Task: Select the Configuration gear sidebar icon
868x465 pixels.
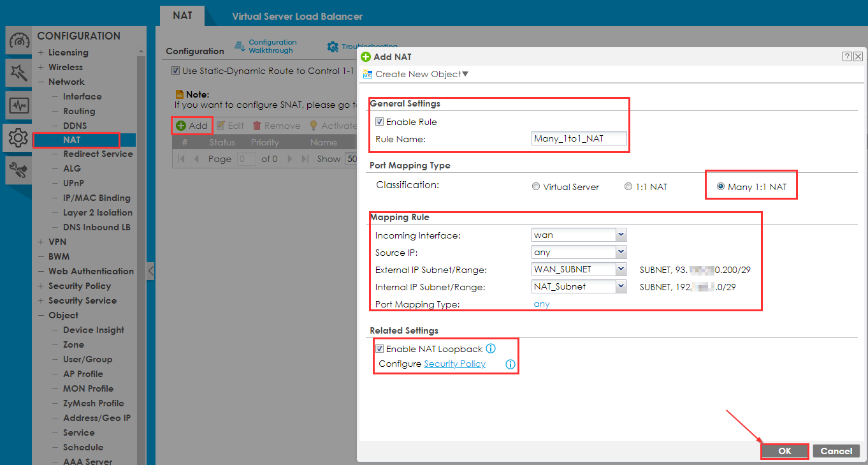Action: tap(18, 137)
